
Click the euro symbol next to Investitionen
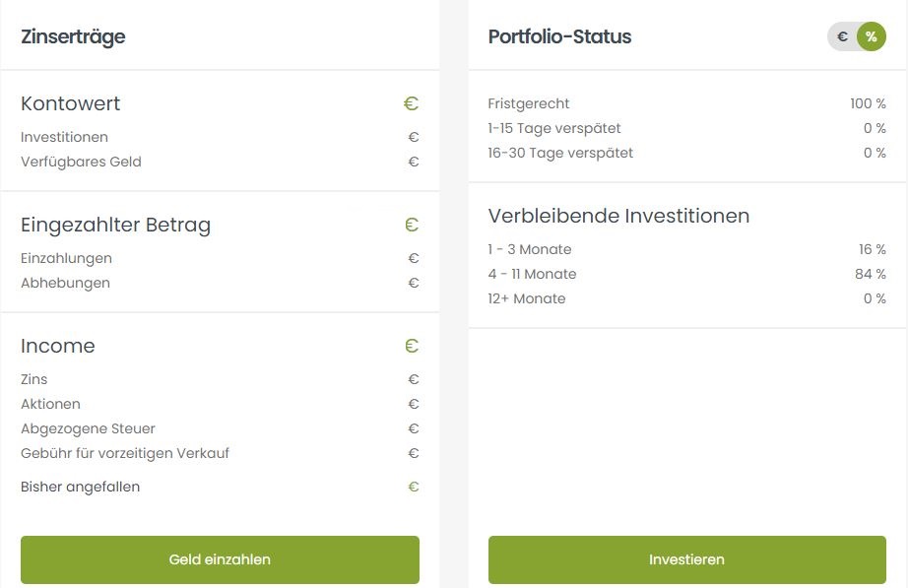pos(414,137)
